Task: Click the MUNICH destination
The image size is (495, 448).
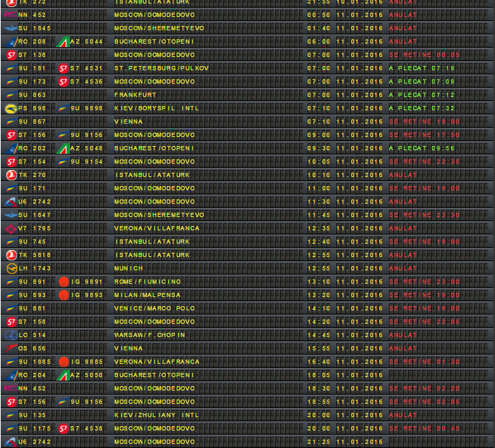Action: tap(128, 268)
